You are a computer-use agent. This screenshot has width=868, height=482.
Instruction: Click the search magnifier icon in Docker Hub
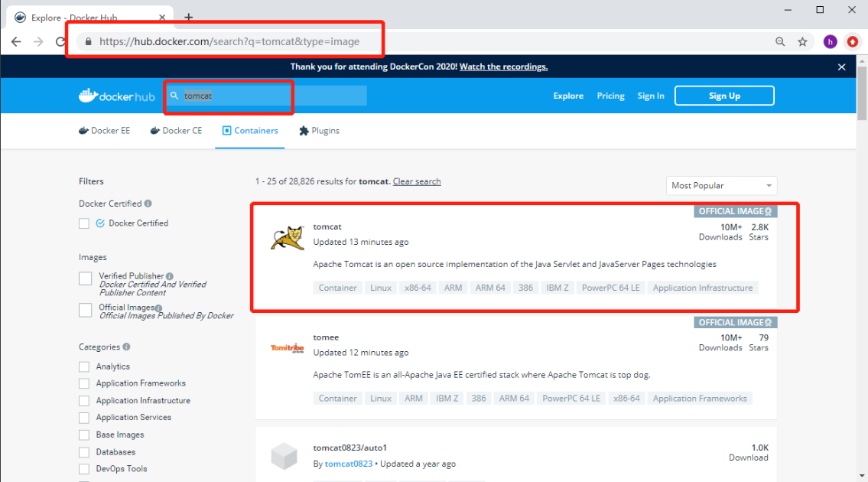click(174, 96)
